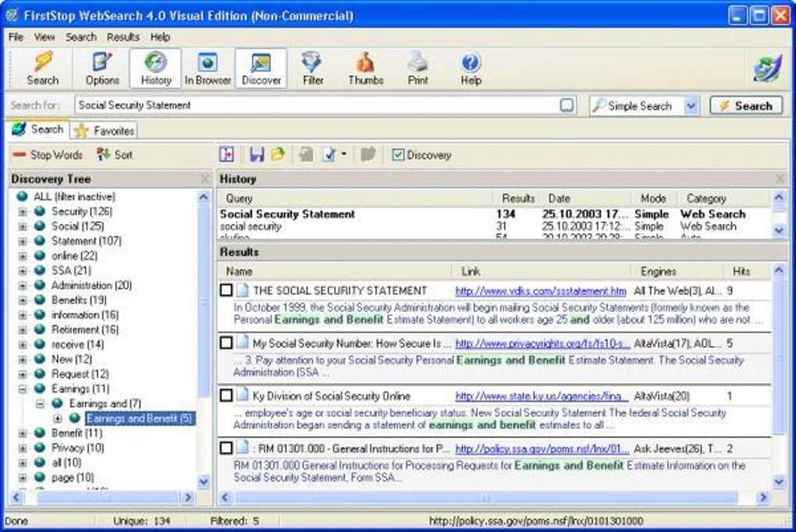
Task: Show Thumbs view
Action: (365, 68)
